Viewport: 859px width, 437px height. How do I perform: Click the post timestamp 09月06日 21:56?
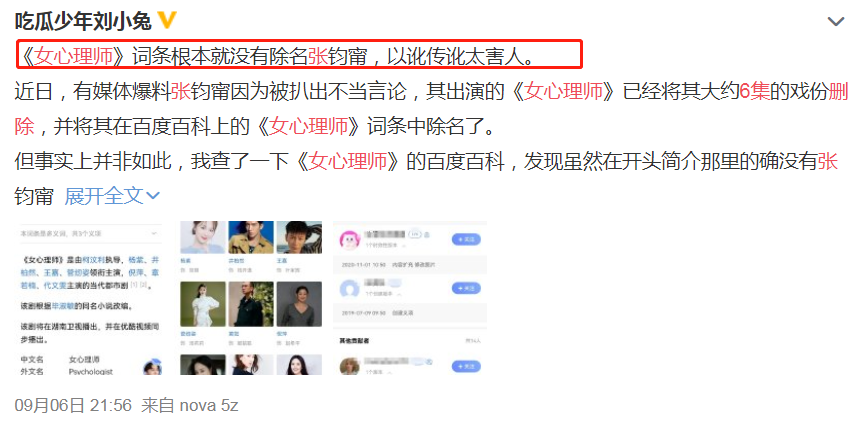[x=73, y=405]
